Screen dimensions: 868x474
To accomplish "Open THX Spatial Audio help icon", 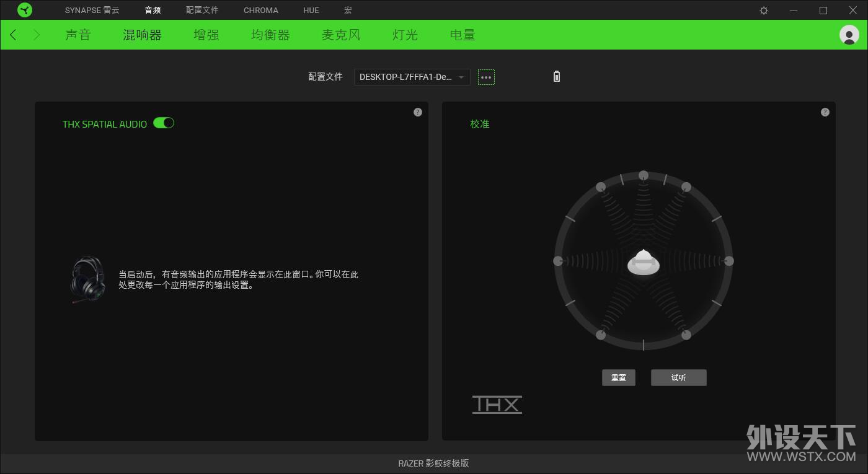I will 418,112.
